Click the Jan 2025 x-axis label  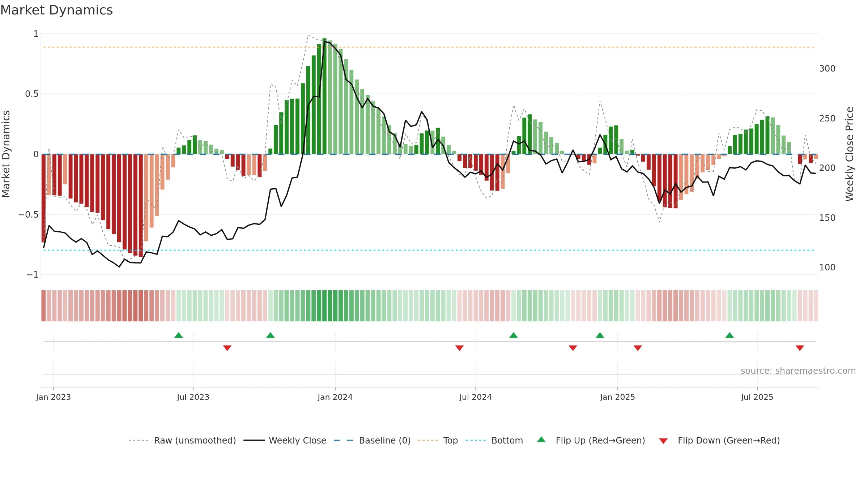coord(617,397)
